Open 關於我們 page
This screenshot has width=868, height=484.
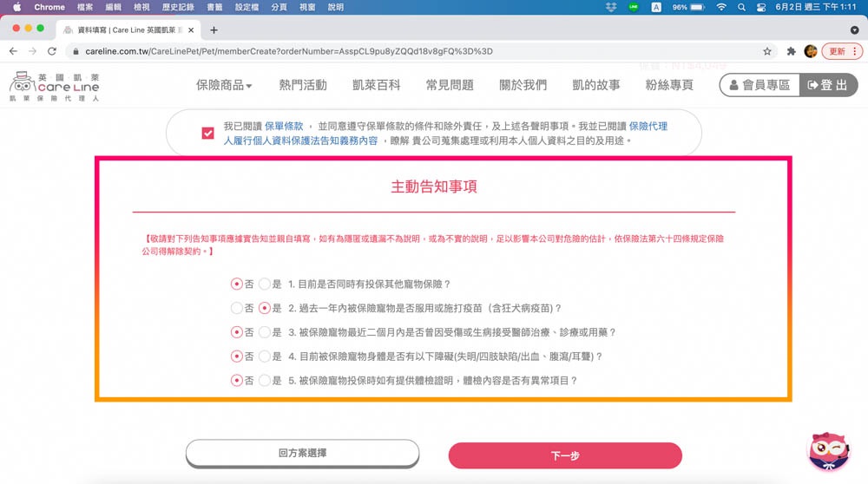[x=523, y=85]
